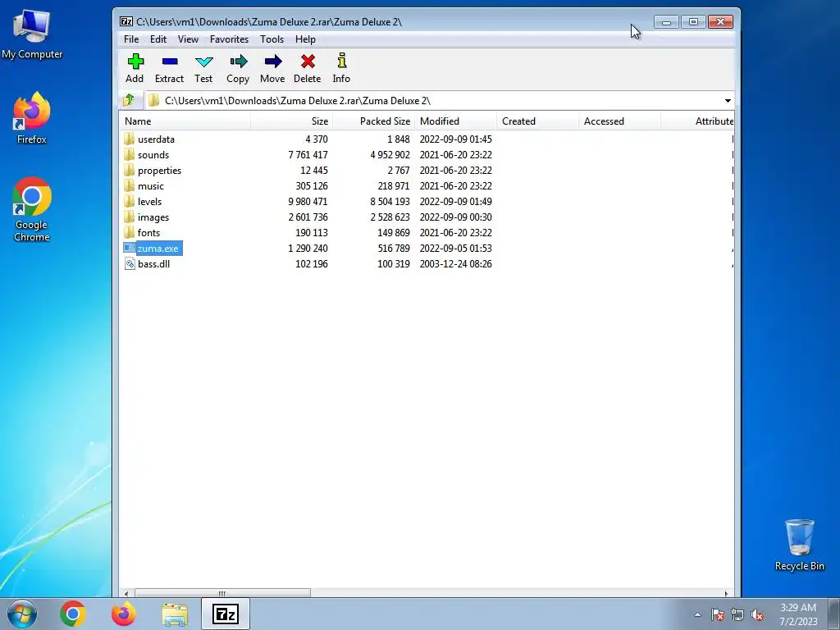840x630 pixels.
Task: Click the red Delete icon
Action: coord(308,61)
